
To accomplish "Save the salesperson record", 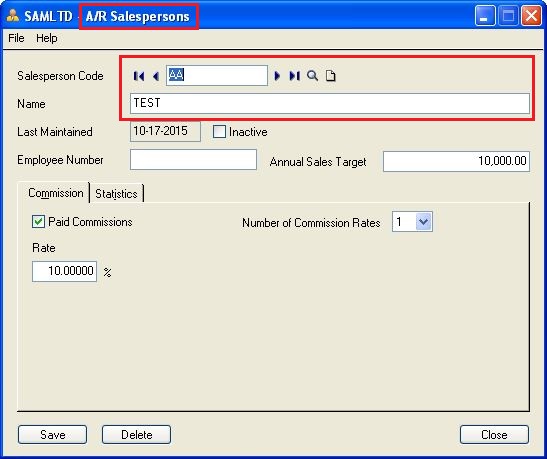I will coord(52,435).
